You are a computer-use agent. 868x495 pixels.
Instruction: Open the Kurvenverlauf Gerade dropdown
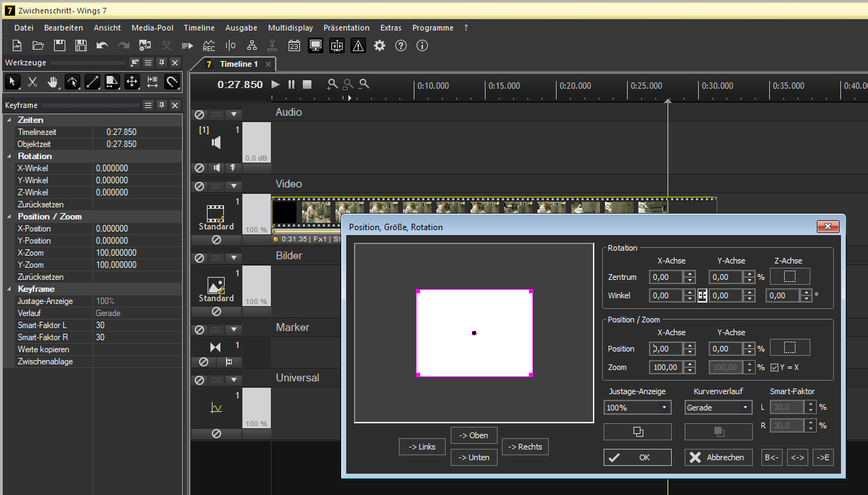point(719,408)
